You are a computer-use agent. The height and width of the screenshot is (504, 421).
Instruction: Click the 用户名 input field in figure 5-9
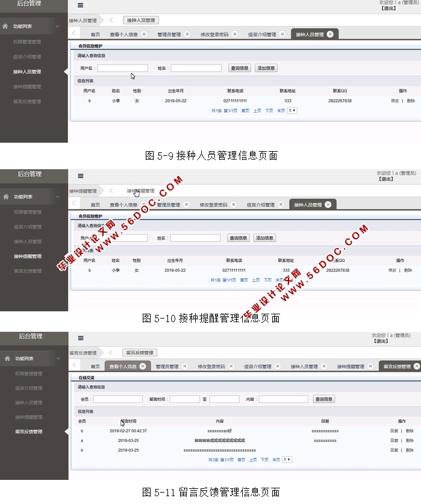click(122, 68)
